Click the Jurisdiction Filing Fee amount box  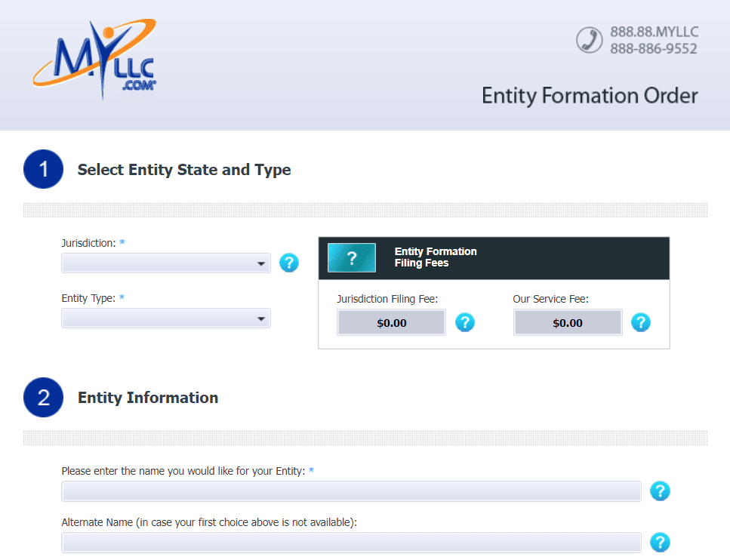tap(391, 322)
